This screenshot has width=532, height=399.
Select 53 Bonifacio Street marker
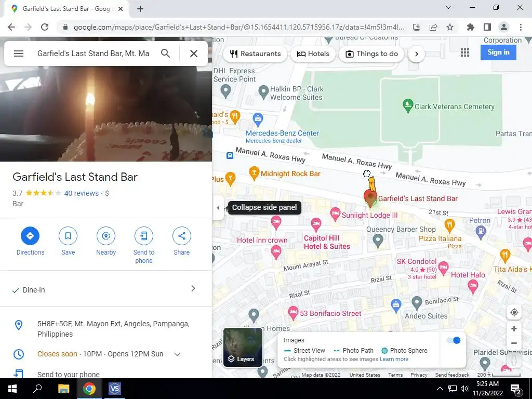coord(293,313)
